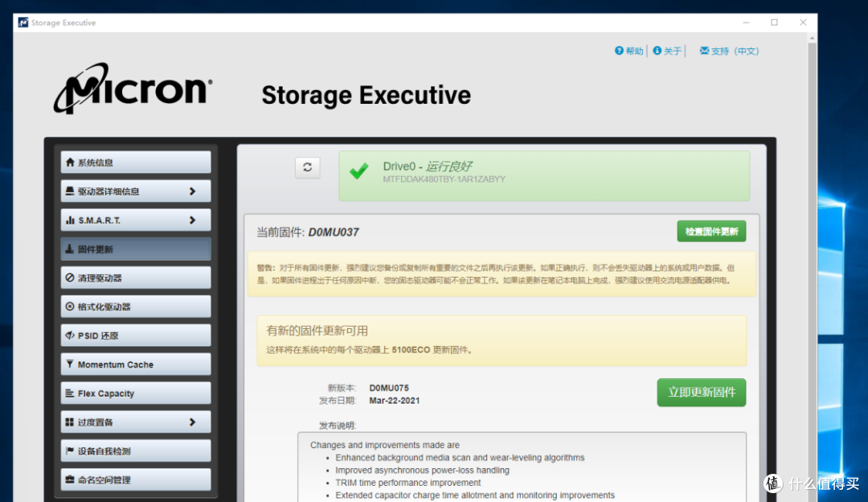868x502 pixels.
Task: Open PSID 还原 in the sidebar
Action: [136, 335]
